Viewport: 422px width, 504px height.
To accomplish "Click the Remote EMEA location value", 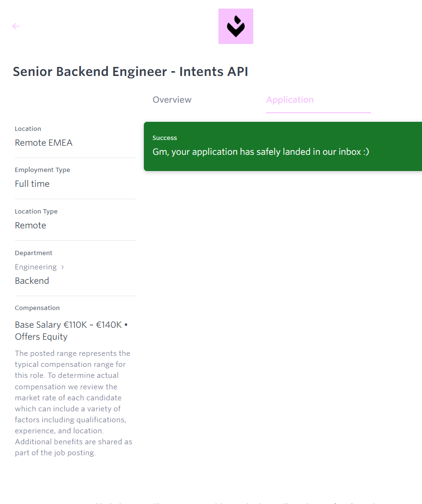I will pos(43,143).
